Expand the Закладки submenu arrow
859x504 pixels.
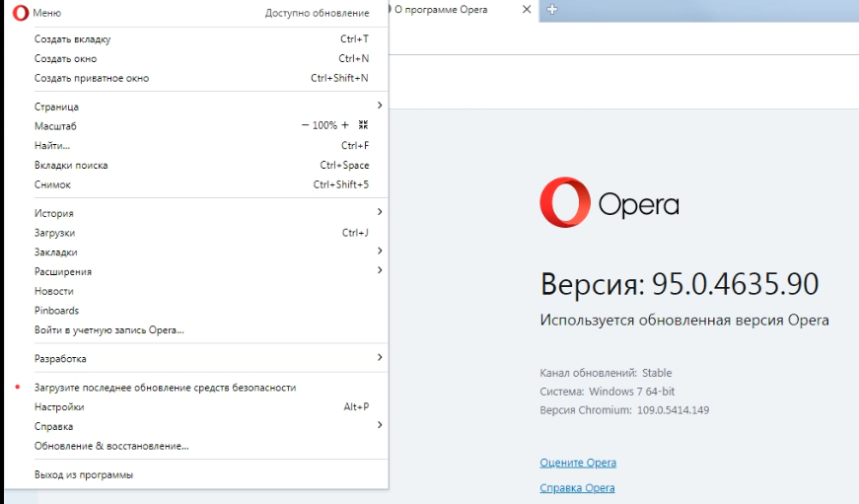[380, 251]
